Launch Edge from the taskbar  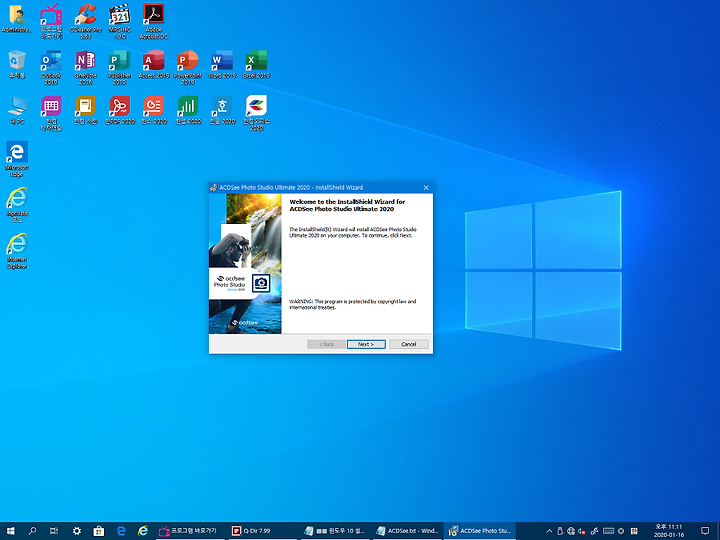point(121,531)
